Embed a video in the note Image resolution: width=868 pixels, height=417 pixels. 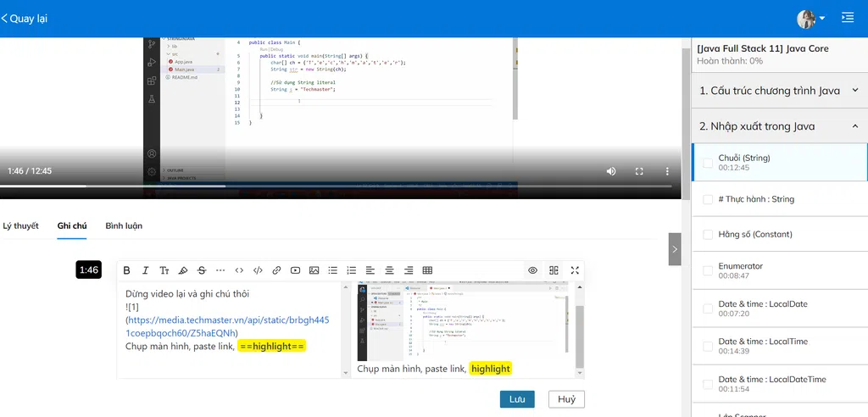[x=296, y=270]
